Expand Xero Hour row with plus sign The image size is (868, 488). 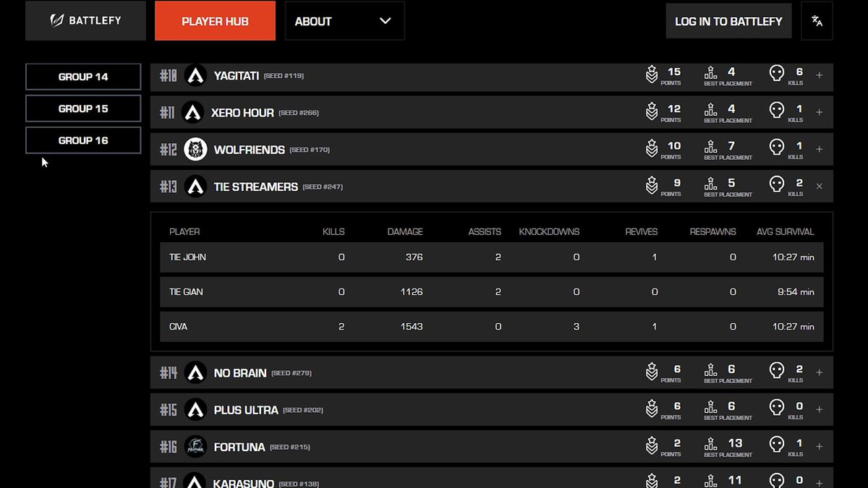819,112
